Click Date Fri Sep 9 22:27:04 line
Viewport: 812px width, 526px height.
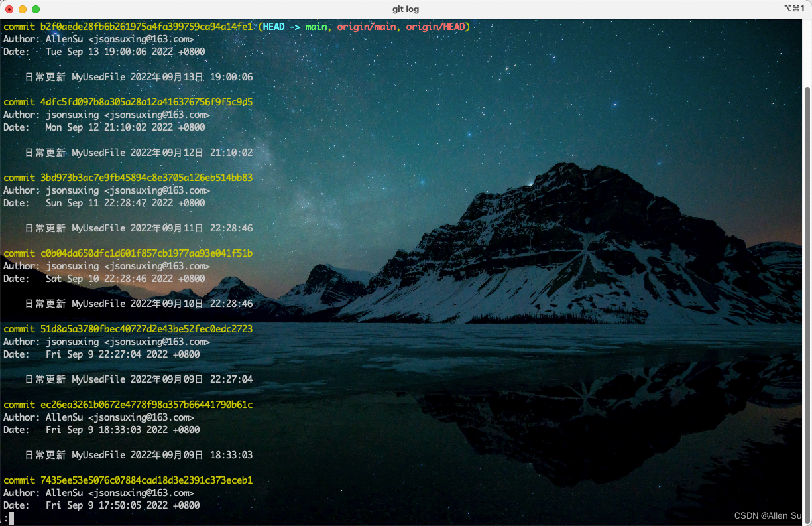coord(101,354)
